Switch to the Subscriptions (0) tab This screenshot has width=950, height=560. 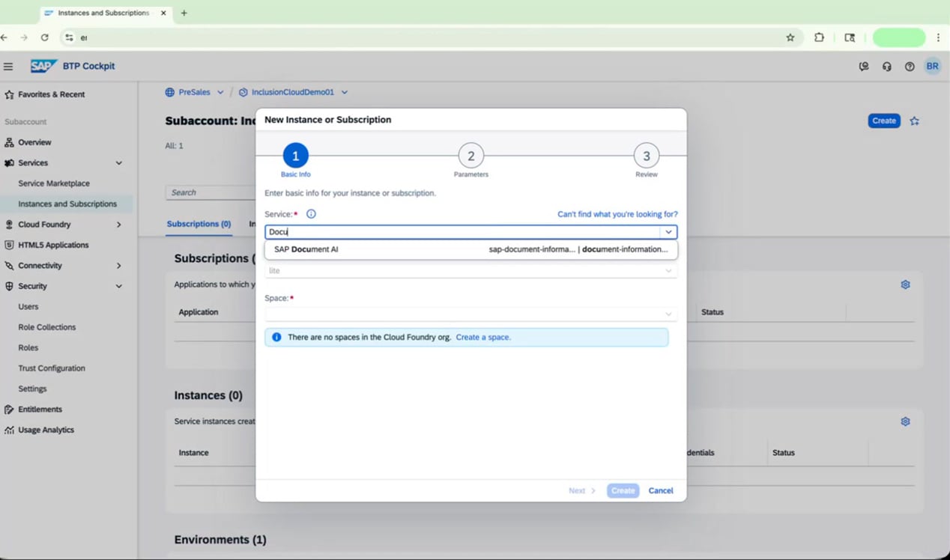pyautogui.click(x=199, y=224)
